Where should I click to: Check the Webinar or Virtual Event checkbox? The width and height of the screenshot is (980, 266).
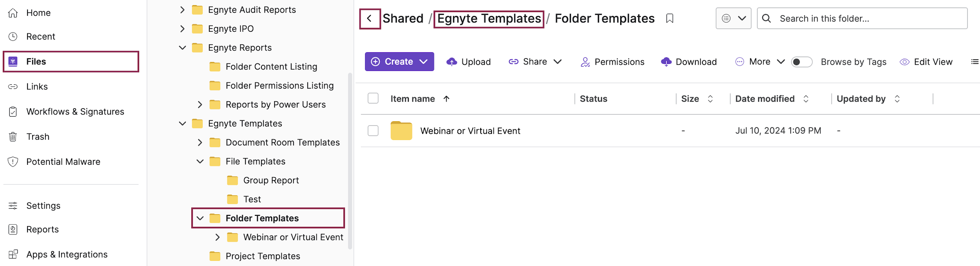tap(373, 131)
